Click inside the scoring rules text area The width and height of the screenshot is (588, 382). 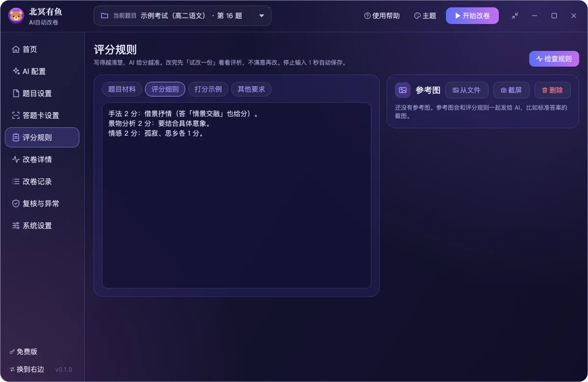pyautogui.click(x=237, y=195)
